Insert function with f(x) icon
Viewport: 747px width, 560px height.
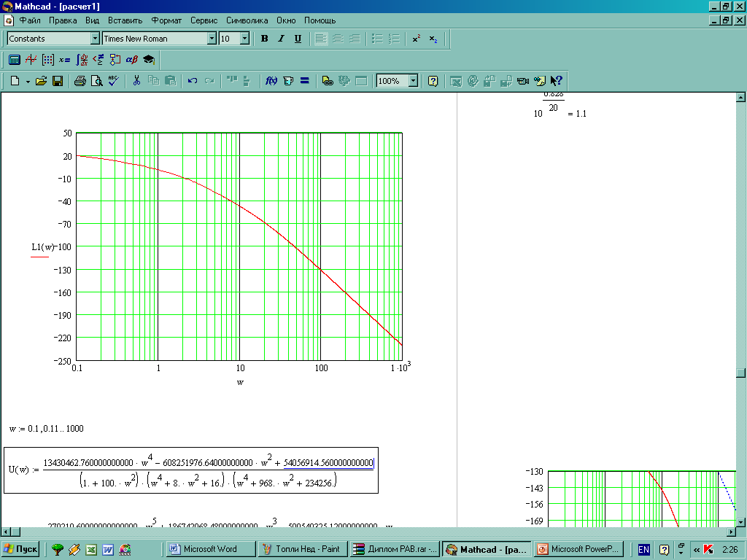pyautogui.click(x=271, y=81)
